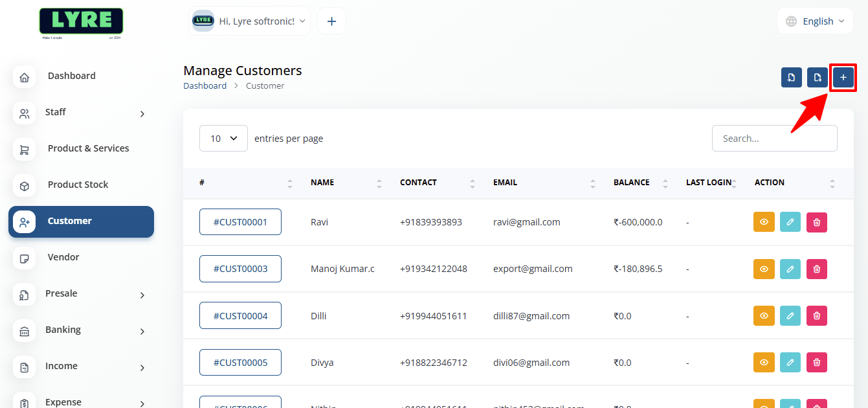The image size is (868, 408).
Task: Open customer record #CUST00004
Action: [240, 315]
